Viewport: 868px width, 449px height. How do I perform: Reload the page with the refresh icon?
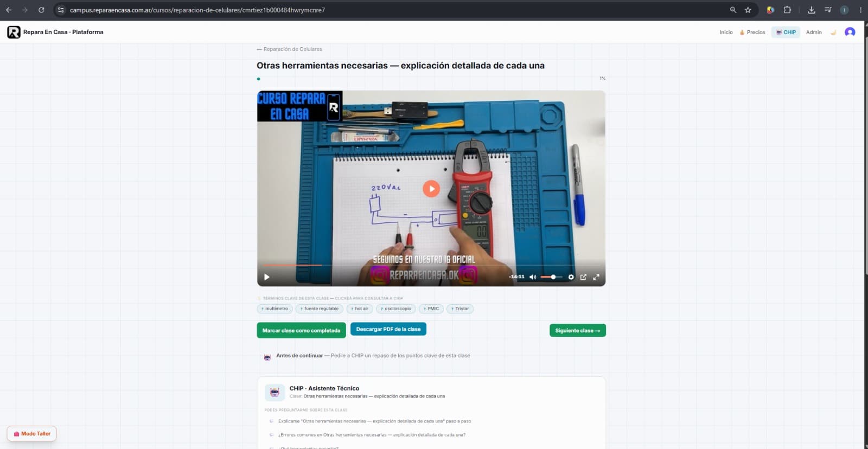click(x=41, y=10)
